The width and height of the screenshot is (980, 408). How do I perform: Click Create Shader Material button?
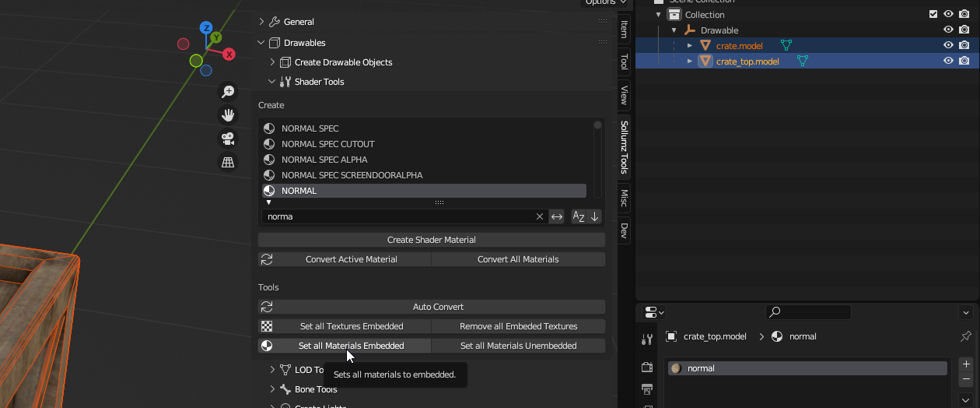431,240
